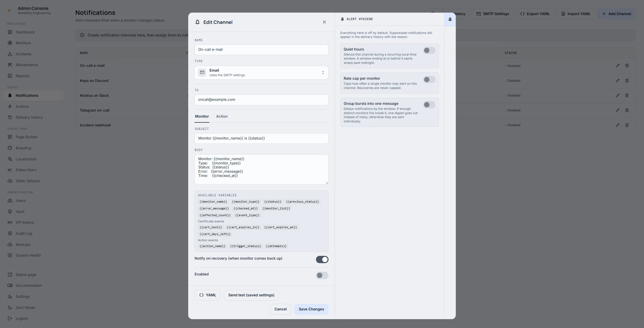Turn on the Enabled switch
Screen dimensions: 644x328
pyautogui.click(x=322, y=275)
